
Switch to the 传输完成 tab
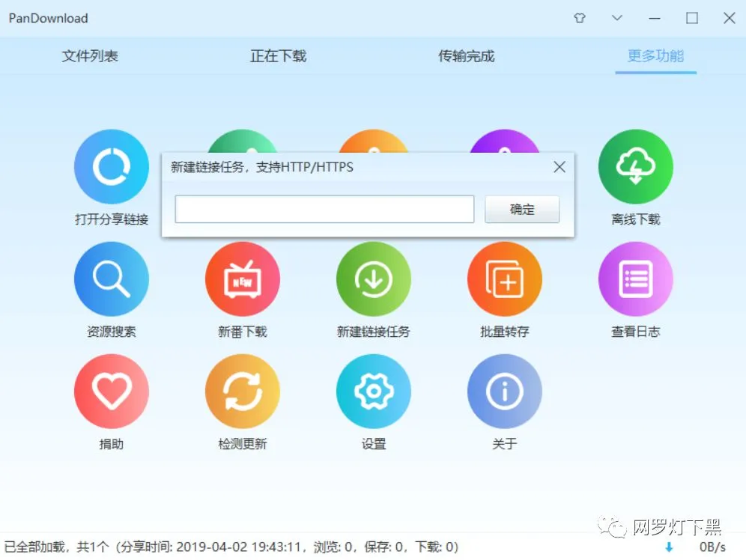tap(467, 56)
